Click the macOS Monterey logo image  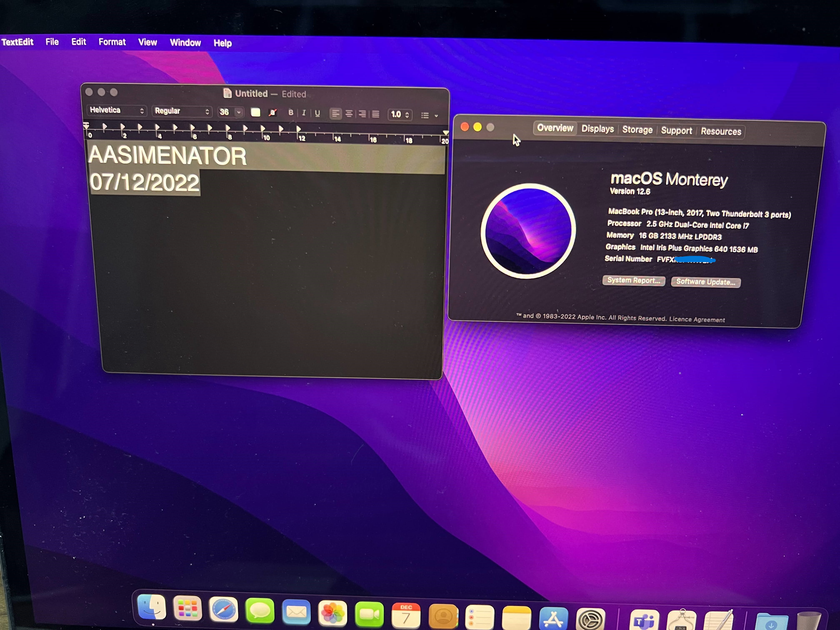pyautogui.click(x=528, y=231)
